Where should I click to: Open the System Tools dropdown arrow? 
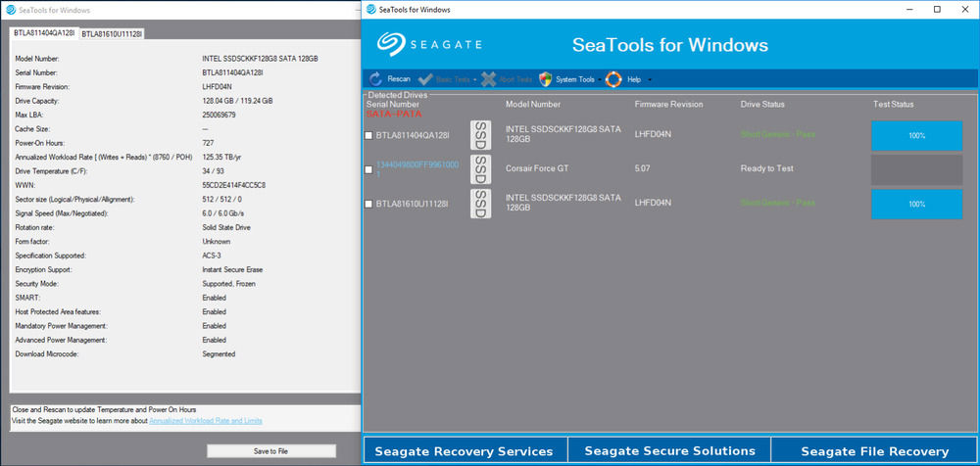point(600,80)
